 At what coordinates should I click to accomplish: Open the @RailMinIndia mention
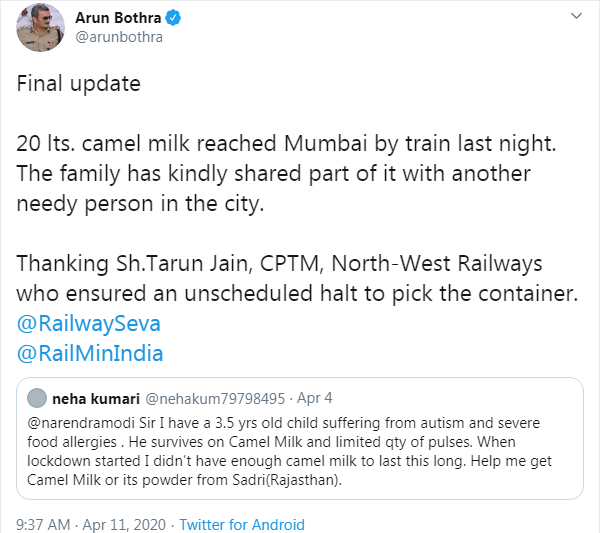(x=90, y=353)
